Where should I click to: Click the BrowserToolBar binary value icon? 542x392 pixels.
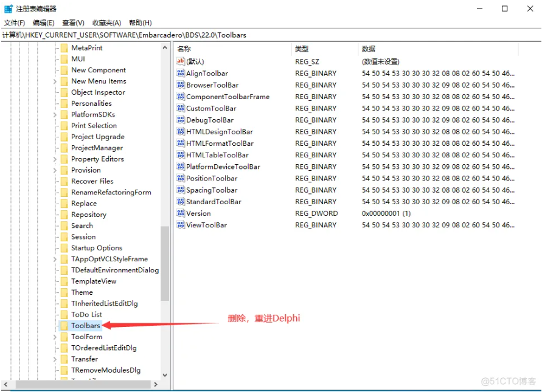point(181,84)
